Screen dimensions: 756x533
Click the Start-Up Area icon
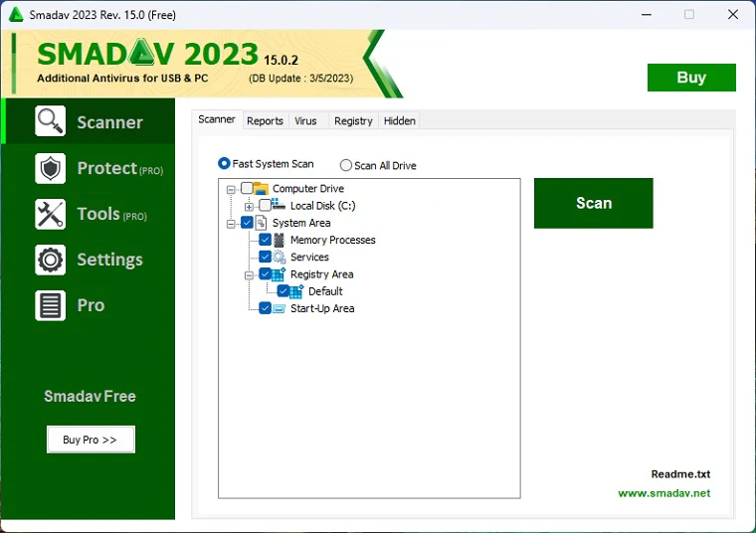[280, 308]
